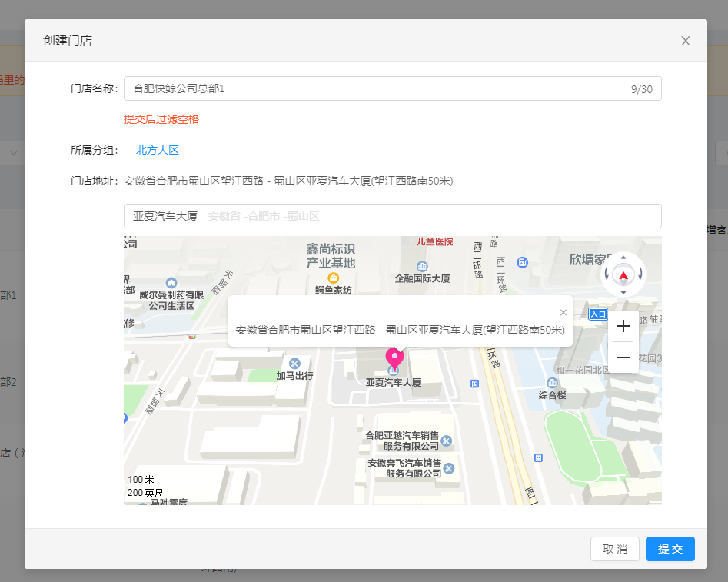Open the 北方大区 group link
728x582 pixels.
point(157,151)
